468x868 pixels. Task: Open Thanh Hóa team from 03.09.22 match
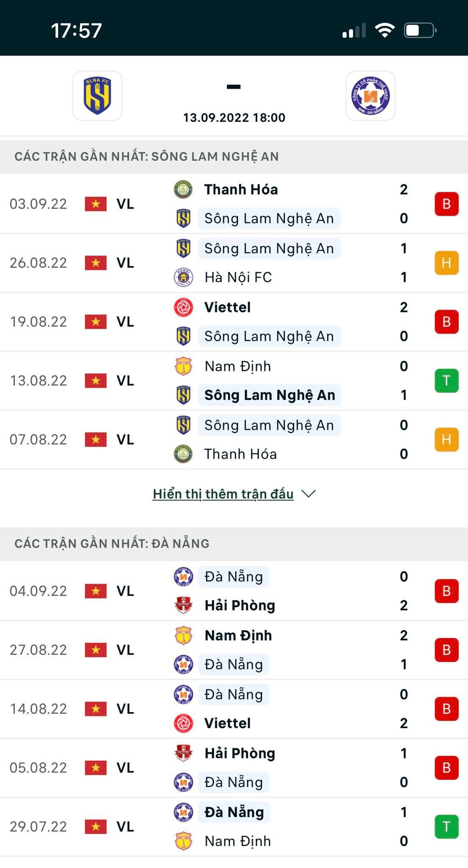[241, 189]
